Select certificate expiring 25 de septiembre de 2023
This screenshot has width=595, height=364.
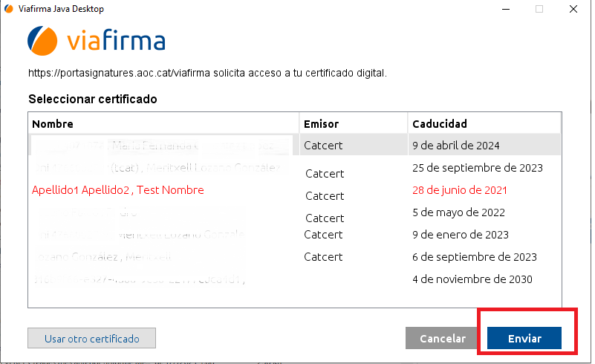[x=478, y=168]
